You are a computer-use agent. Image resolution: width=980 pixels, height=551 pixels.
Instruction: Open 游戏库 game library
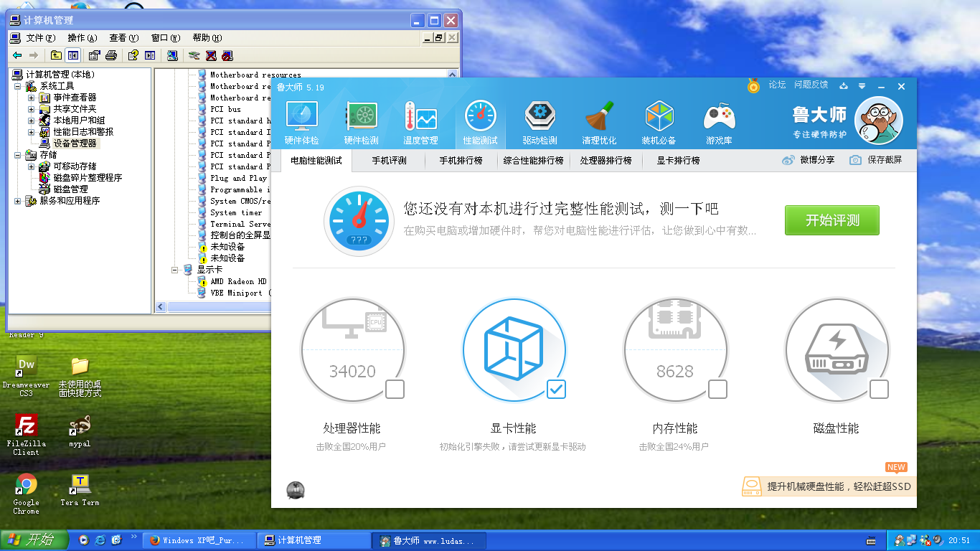point(719,123)
